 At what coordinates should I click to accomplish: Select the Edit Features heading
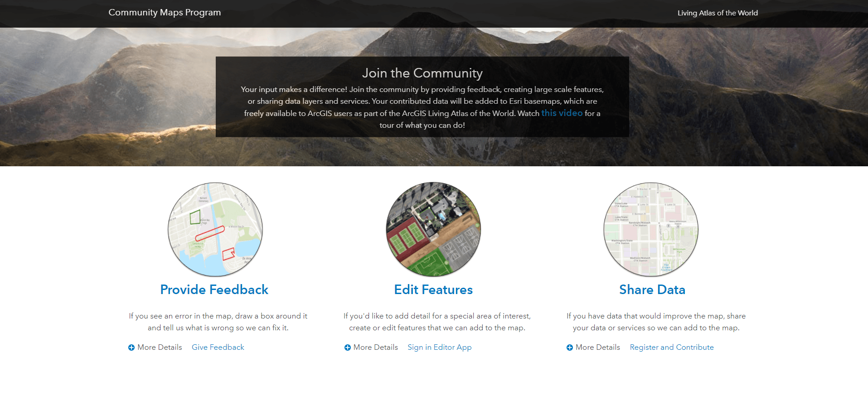(x=433, y=290)
